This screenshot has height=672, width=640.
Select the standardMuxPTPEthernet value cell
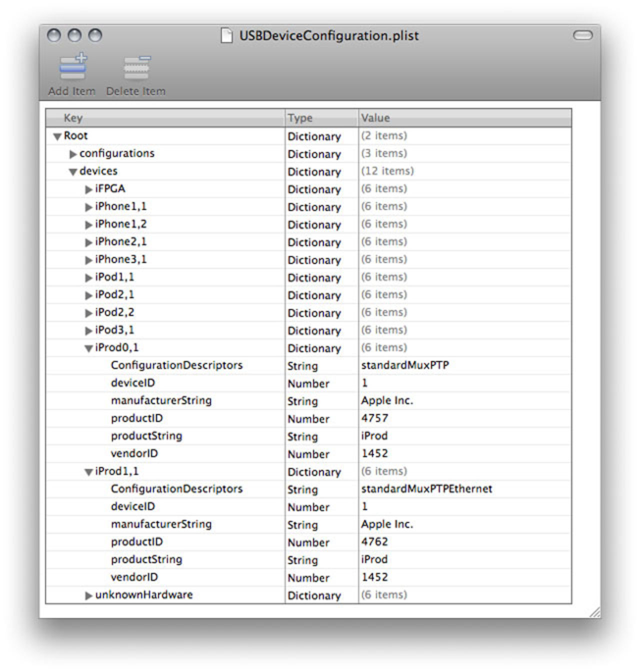(x=426, y=489)
